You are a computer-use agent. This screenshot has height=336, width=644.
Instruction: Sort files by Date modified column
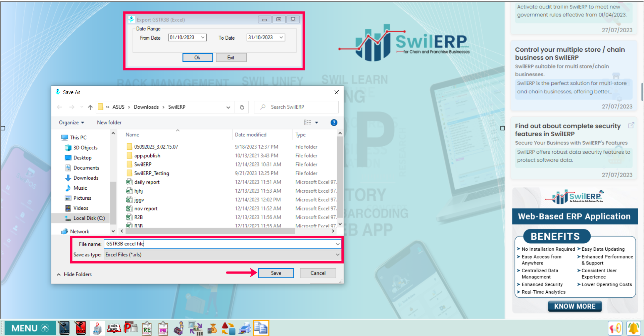click(x=251, y=135)
